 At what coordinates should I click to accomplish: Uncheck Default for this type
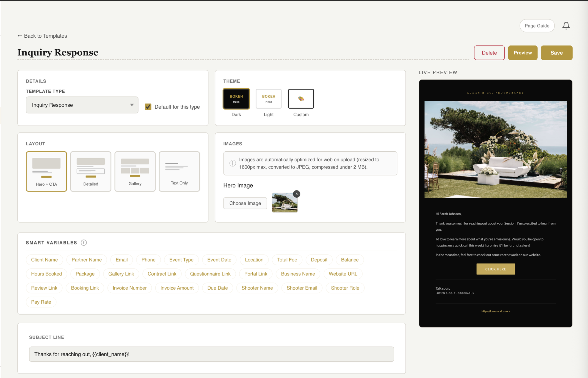coord(148,107)
